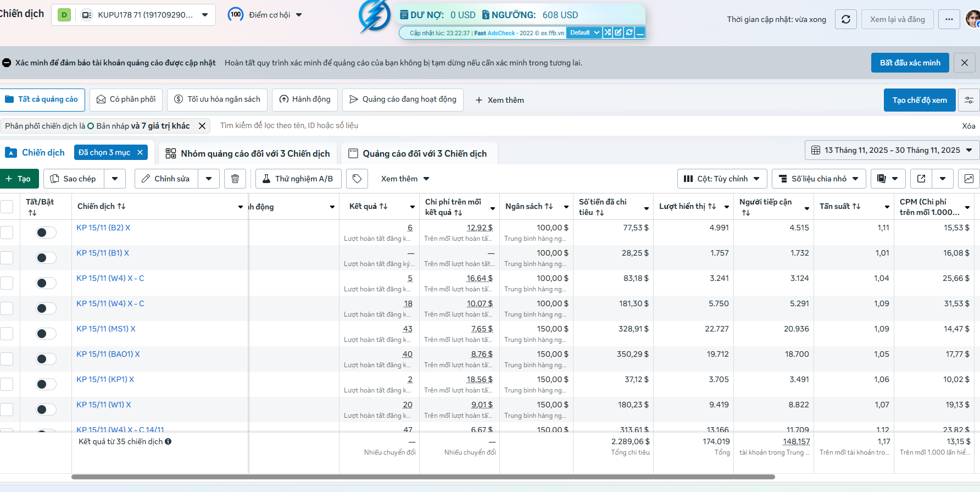The height and width of the screenshot is (492, 980).
Task: Expand the export options arrow
Action: 943,179
